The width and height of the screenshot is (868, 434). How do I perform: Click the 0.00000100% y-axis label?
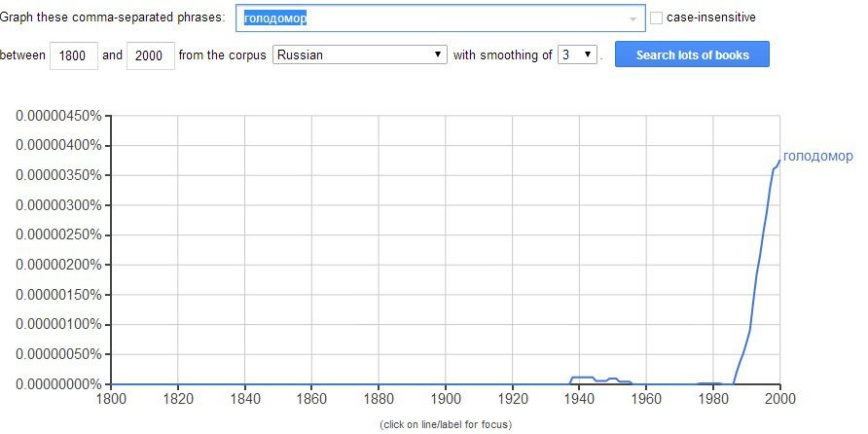coord(58,325)
